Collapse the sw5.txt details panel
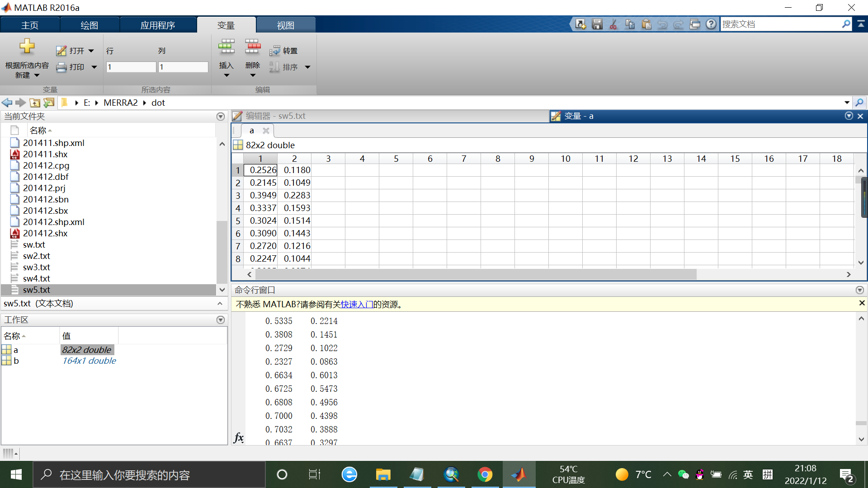This screenshot has width=868, height=488. (x=220, y=304)
